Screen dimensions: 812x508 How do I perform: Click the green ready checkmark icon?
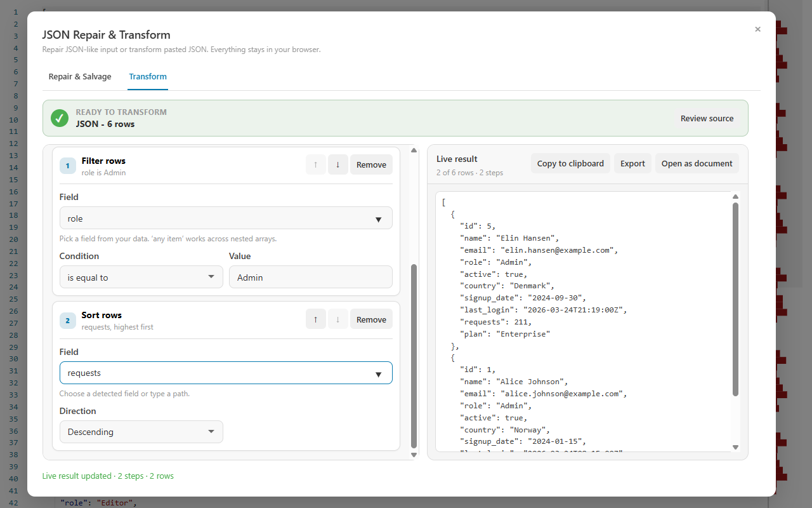tap(60, 118)
